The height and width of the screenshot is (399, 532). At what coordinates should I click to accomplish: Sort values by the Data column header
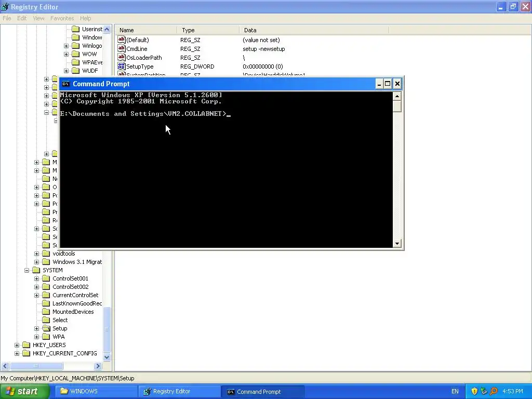tap(314, 30)
